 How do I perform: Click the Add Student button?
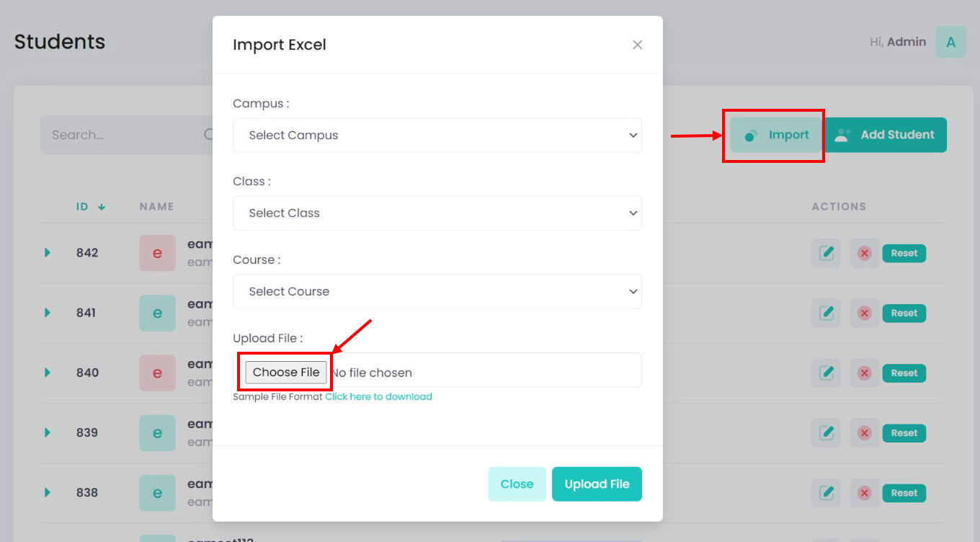(x=886, y=135)
